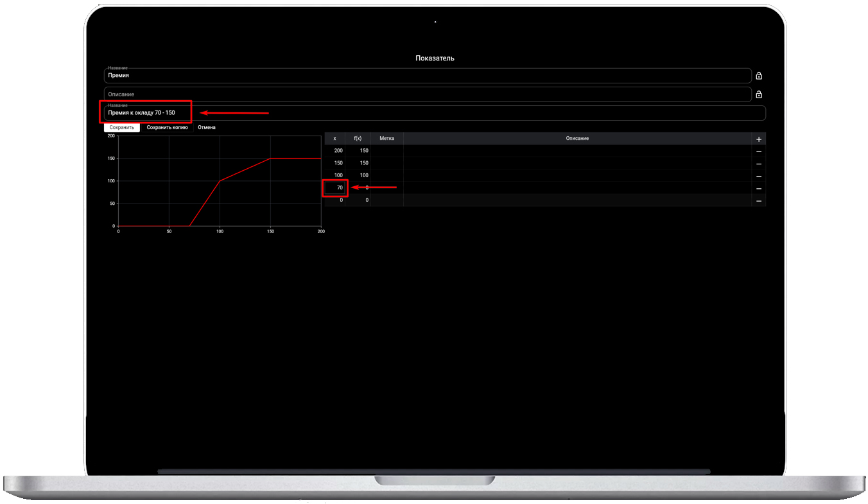
Task: Remove the row with x value 200
Action: pyautogui.click(x=758, y=152)
